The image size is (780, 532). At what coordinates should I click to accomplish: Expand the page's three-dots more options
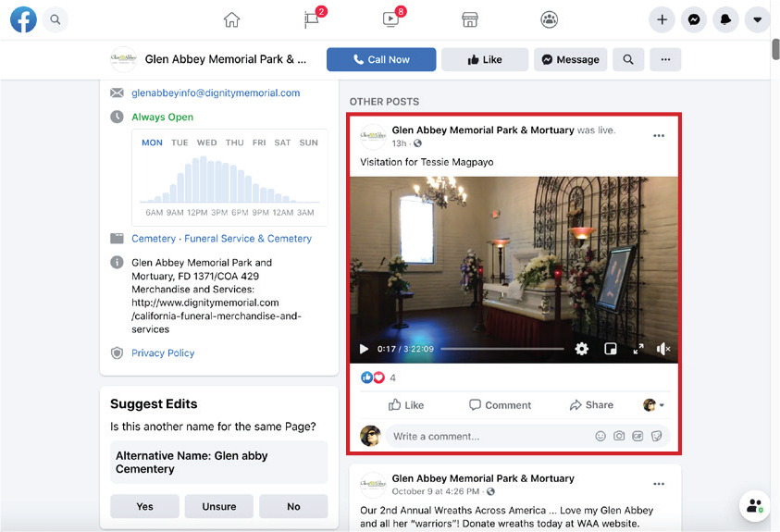(664, 59)
